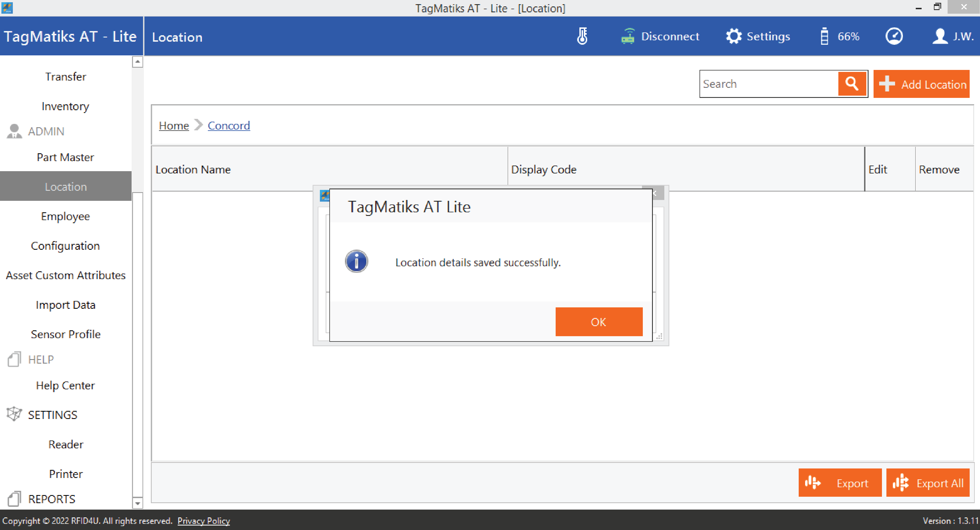The width and height of the screenshot is (980, 530).
Task: Select Employee in the sidebar menu
Action: coord(65,216)
